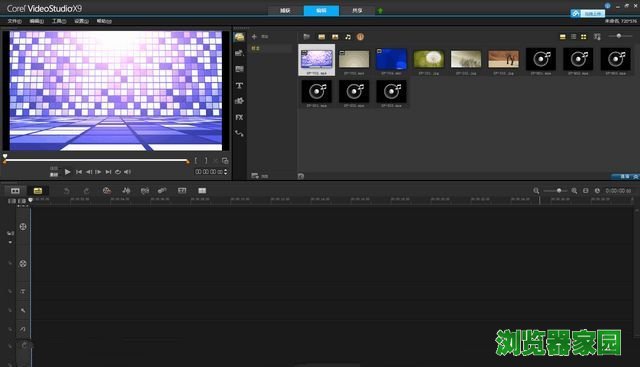Switch to Storyboard view

click(x=15, y=191)
